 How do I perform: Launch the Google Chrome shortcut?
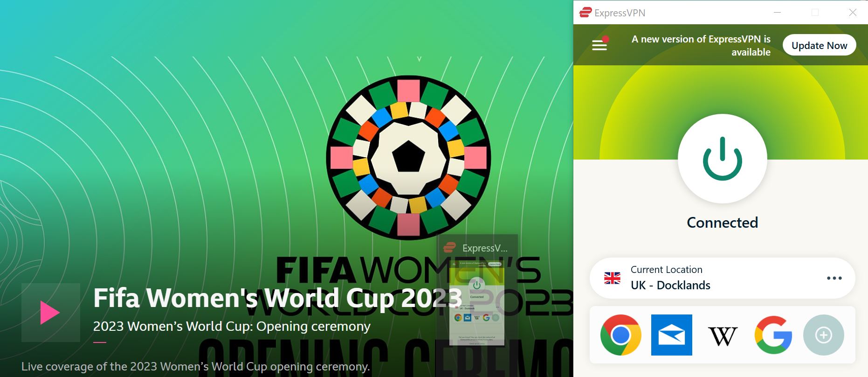(x=620, y=335)
